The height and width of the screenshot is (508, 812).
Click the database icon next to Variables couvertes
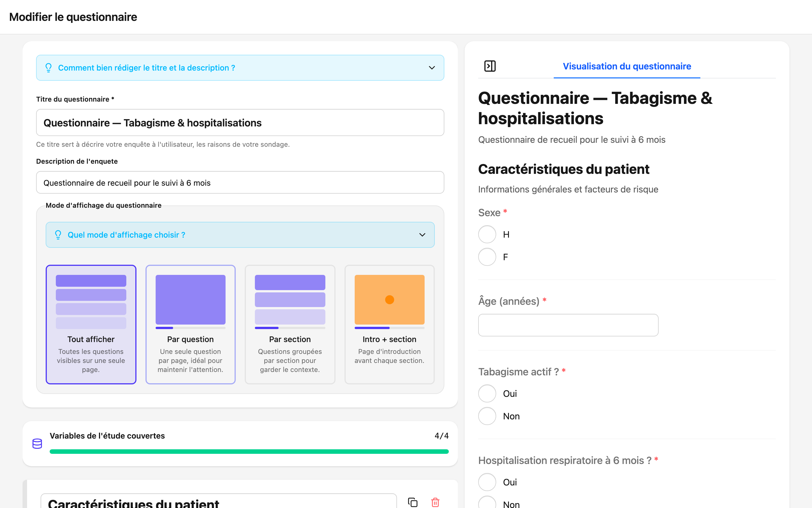[x=37, y=443]
